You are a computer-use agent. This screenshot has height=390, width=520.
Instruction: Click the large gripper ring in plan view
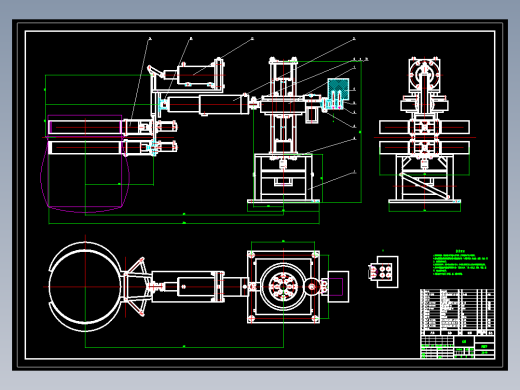tap(85, 287)
